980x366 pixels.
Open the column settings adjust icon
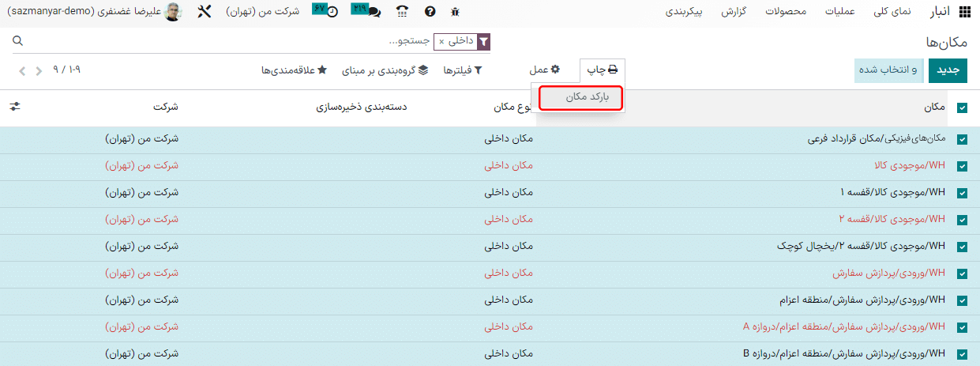click(x=15, y=106)
